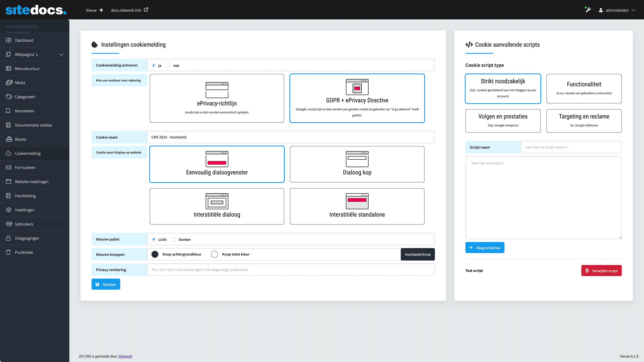Open docs.sitework.link external link icon
Screen dimensions: 644x362
(146, 10)
